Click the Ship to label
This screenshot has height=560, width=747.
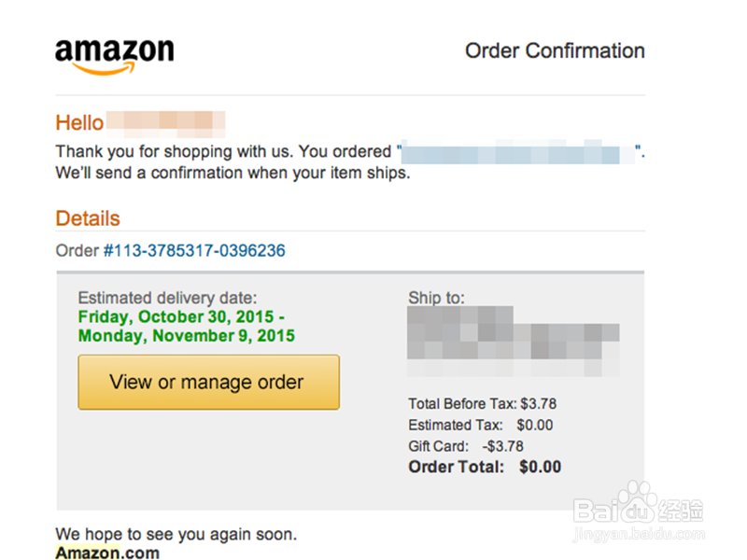(x=436, y=298)
